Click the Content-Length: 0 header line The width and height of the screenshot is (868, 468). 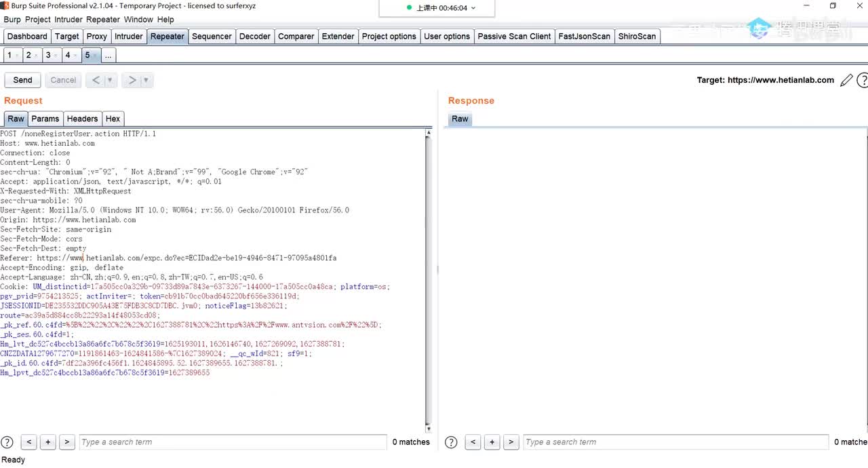[35, 162]
